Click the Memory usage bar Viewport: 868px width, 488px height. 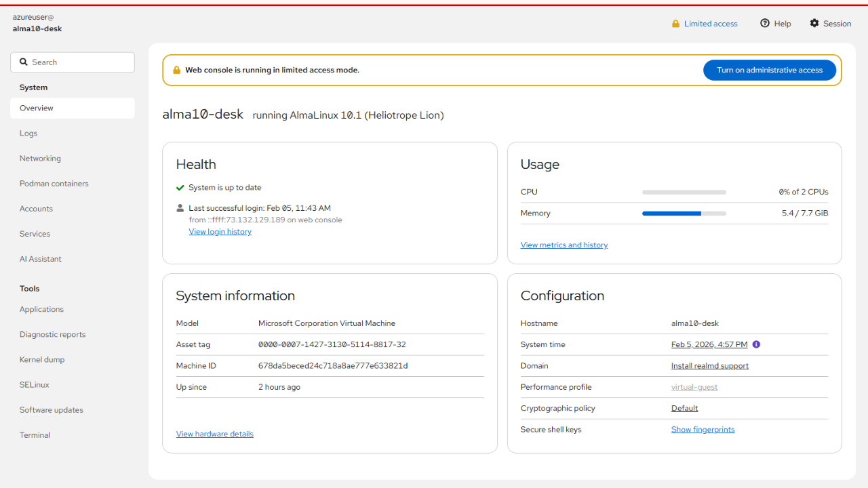[x=684, y=213]
